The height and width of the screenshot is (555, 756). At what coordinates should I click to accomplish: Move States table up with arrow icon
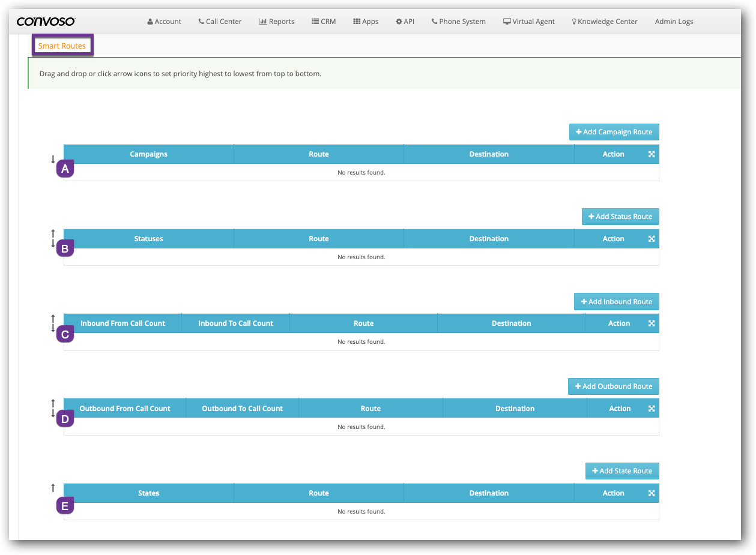53,488
